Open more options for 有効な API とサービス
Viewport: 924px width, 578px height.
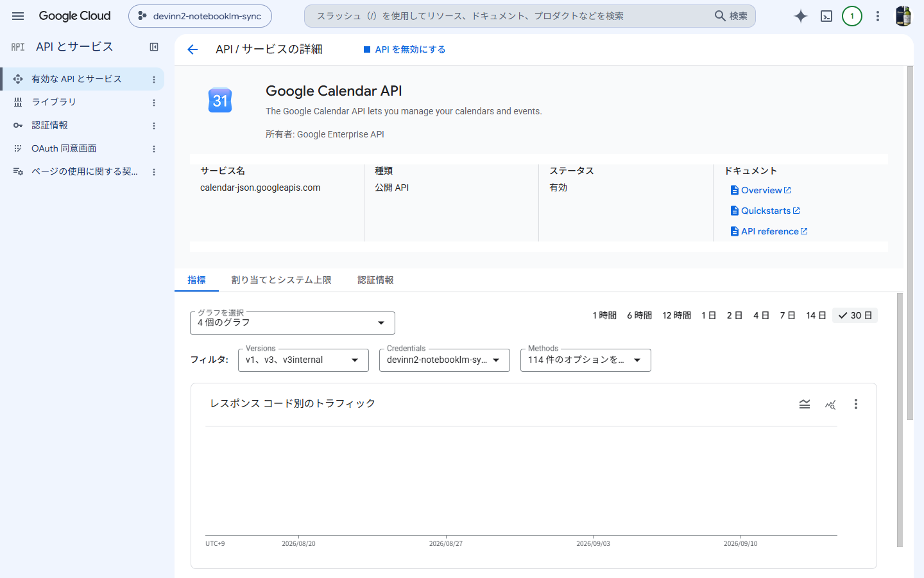pos(154,80)
